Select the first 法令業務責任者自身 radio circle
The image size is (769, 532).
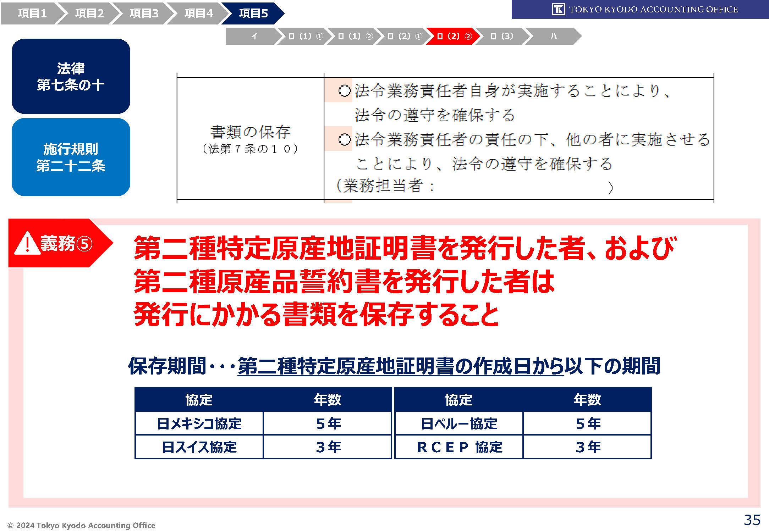pos(344,91)
